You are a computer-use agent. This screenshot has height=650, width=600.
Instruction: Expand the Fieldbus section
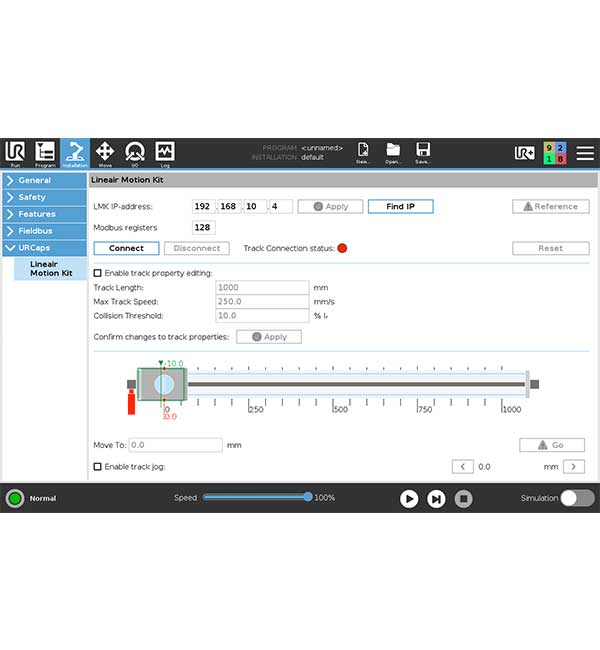[45, 231]
